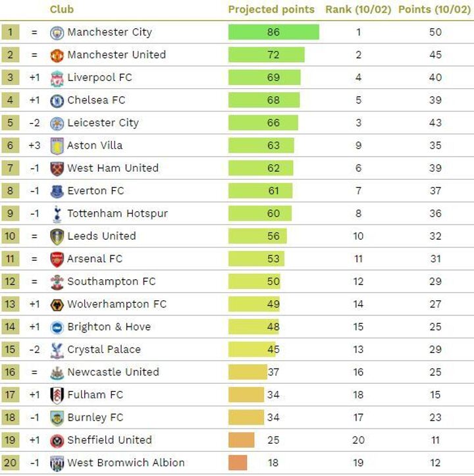The image size is (474, 476).
Task: Click the position 10 badge for Leeds
Action: [11, 236]
